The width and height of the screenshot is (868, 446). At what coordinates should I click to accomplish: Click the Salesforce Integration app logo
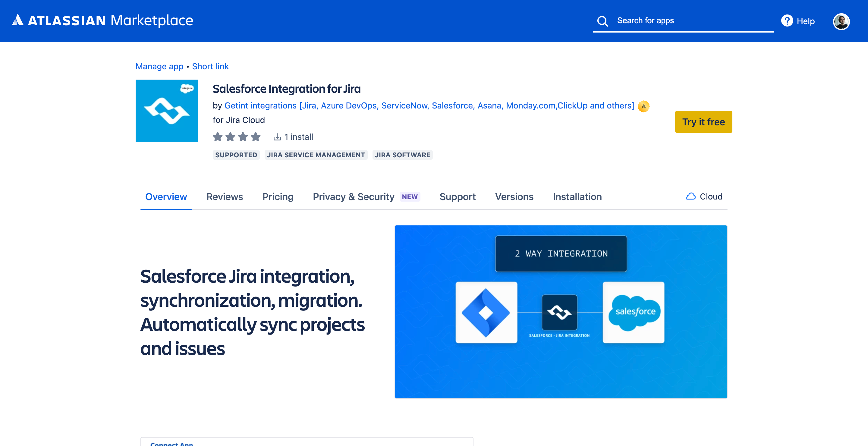click(x=166, y=111)
